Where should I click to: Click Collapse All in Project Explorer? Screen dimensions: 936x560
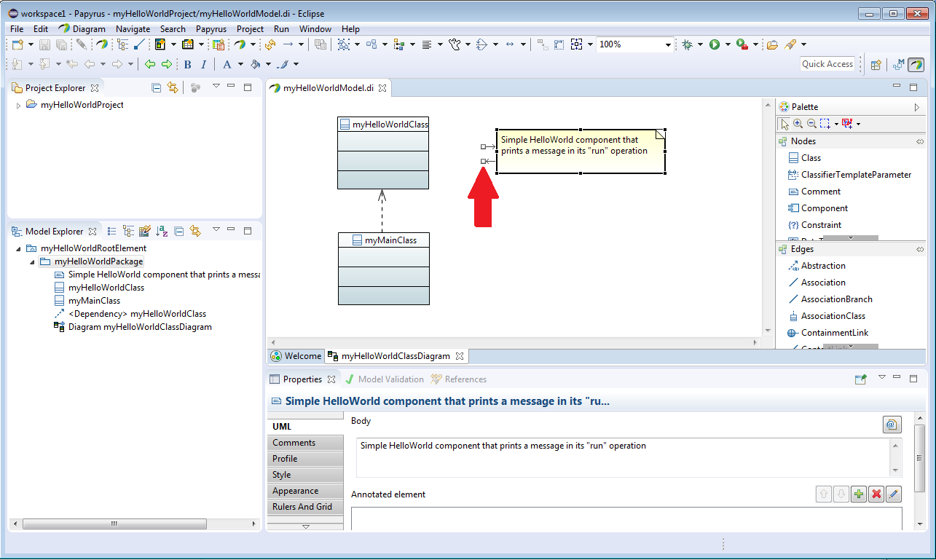pos(156,87)
